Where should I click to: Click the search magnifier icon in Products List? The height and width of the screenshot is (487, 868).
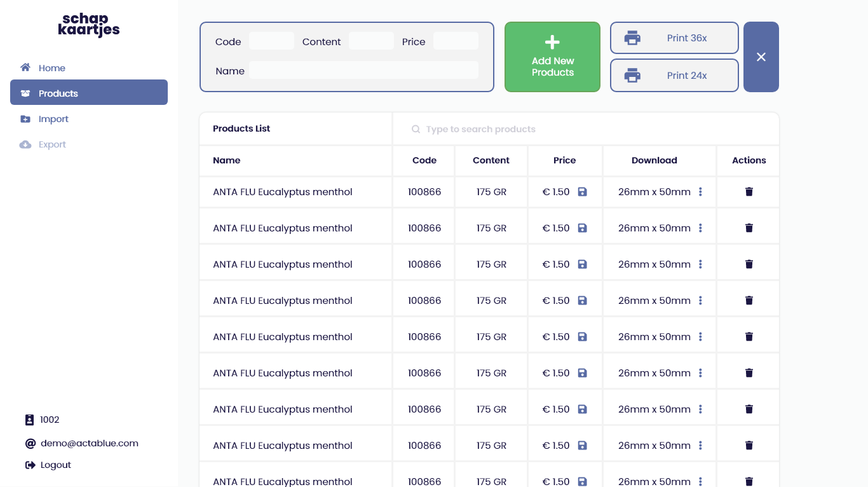click(x=416, y=129)
